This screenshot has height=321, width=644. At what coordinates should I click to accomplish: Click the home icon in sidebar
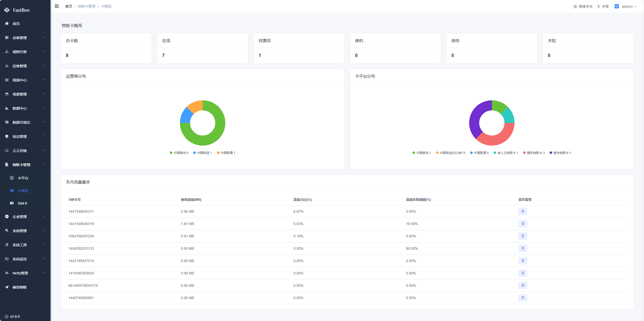click(7, 23)
